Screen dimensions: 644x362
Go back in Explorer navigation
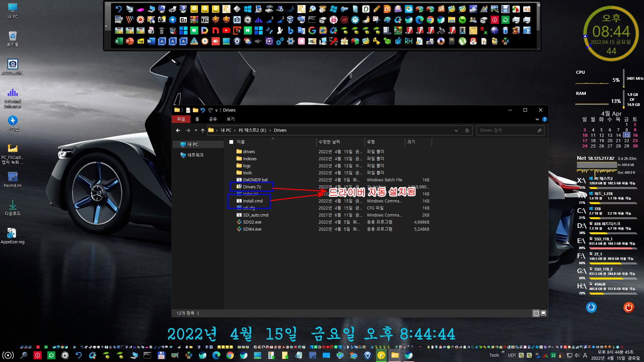click(178, 130)
